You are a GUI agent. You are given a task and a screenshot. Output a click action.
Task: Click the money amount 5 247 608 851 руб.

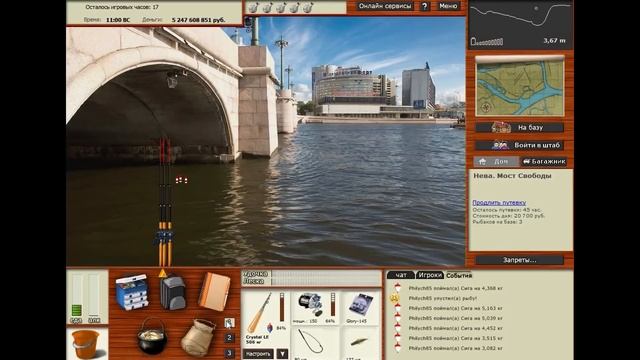pos(198,20)
